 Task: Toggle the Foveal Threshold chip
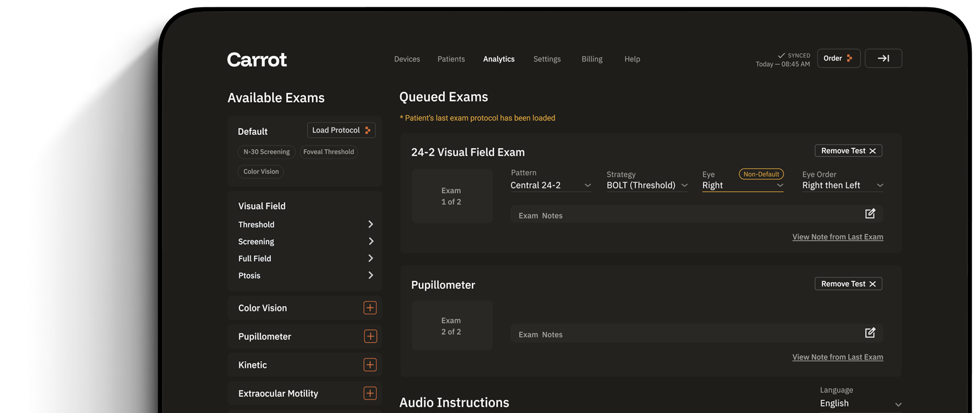point(329,152)
